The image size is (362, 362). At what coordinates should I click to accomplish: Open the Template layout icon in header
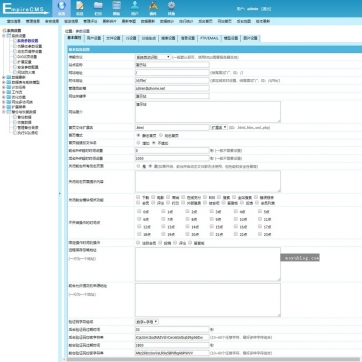pos(116,8)
